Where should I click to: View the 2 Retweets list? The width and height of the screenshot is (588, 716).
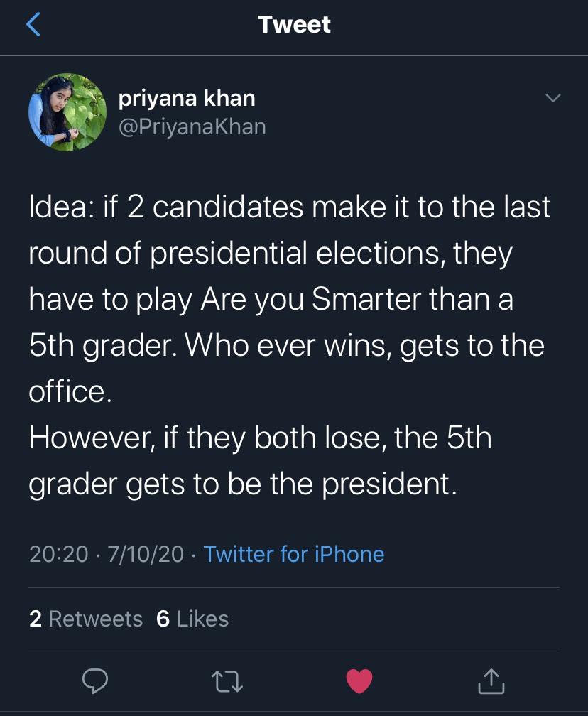pos(86,619)
